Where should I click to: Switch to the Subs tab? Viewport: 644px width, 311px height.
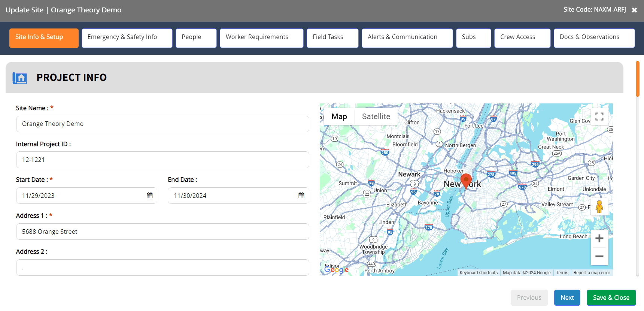[474, 38]
